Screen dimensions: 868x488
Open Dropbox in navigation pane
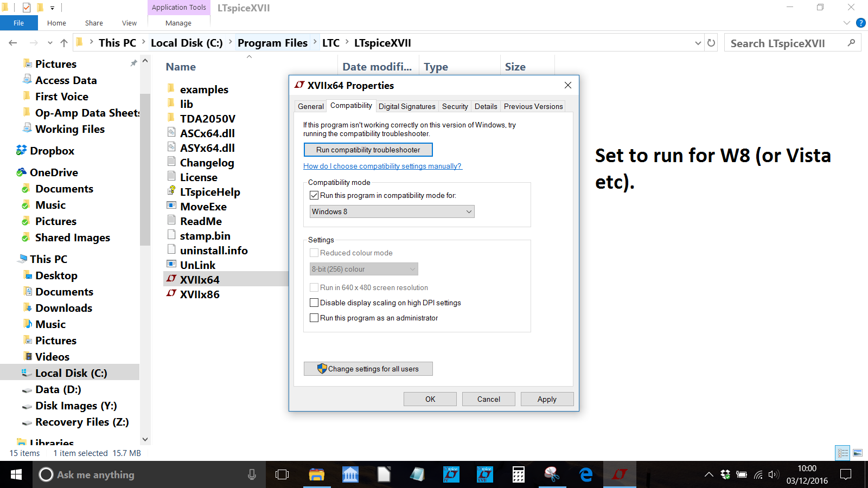click(52, 150)
